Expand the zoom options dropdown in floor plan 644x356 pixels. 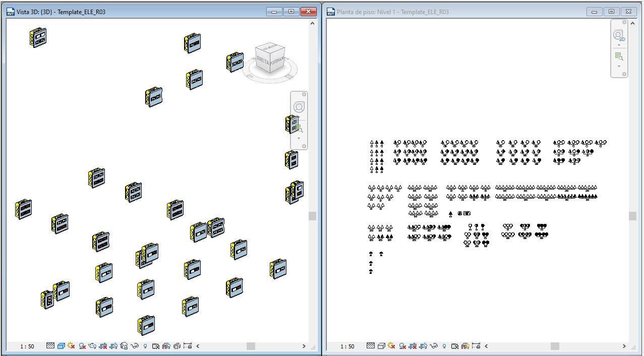pyautogui.click(x=619, y=66)
